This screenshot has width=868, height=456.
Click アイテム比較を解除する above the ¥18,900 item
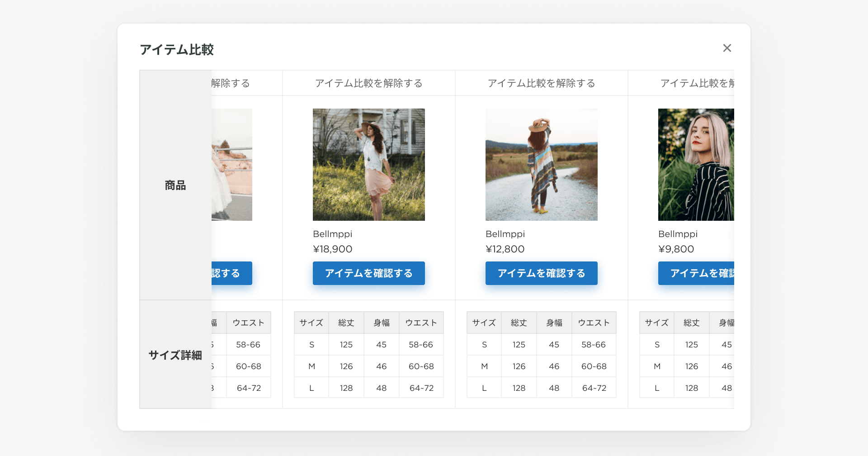coord(369,83)
